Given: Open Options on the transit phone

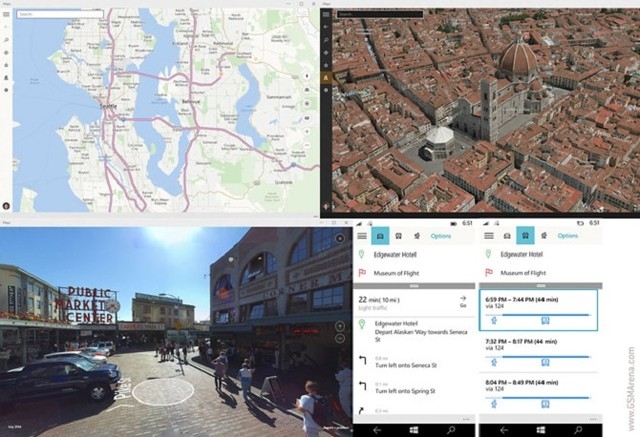Looking at the screenshot, I should point(568,236).
